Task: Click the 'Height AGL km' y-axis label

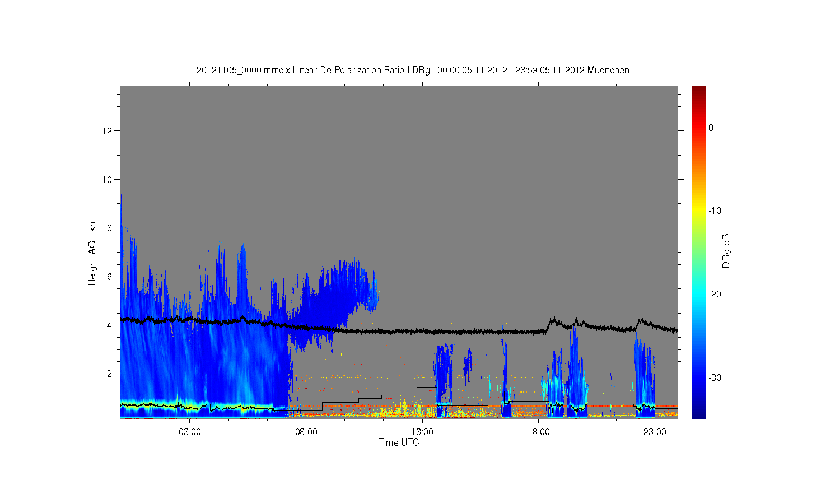Action: [x=92, y=252]
